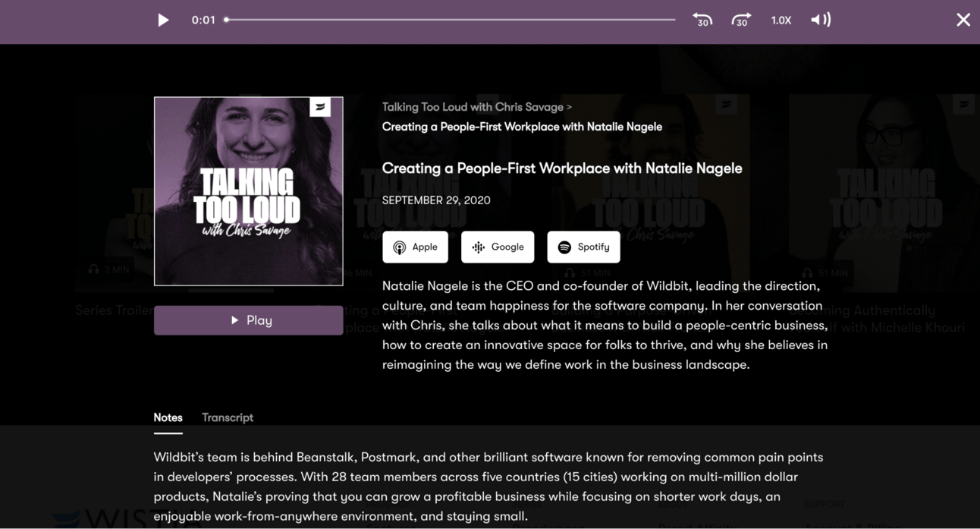
Task: Skip forward 30 seconds in the audio
Action: [x=741, y=20]
